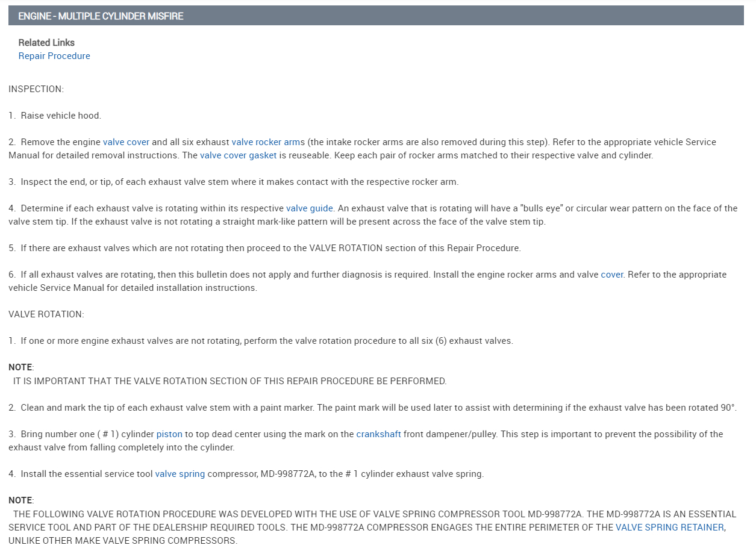The image size is (756, 554).
Task: Click the 'INSPECTION:' section heading
Action: (36, 89)
